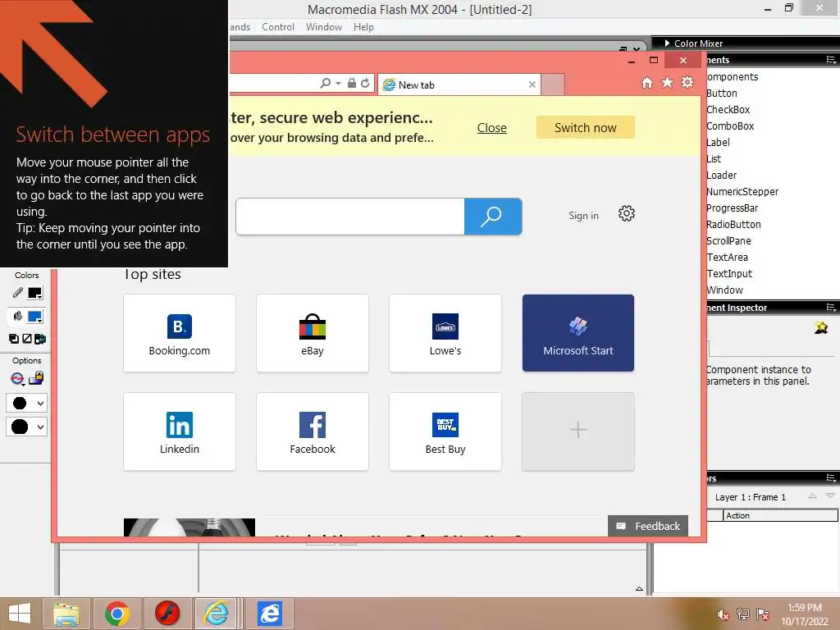
Task: Open the Best Buy top site tile
Action: (x=445, y=431)
